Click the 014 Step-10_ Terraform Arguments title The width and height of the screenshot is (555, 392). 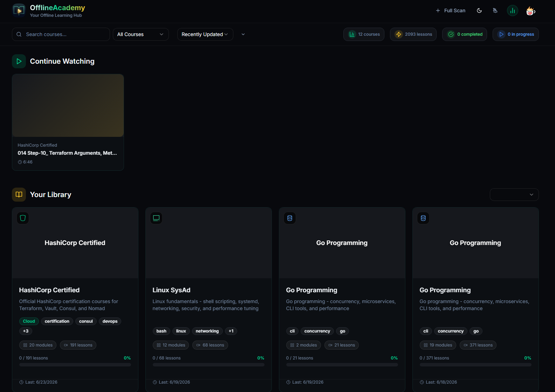[67, 153]
